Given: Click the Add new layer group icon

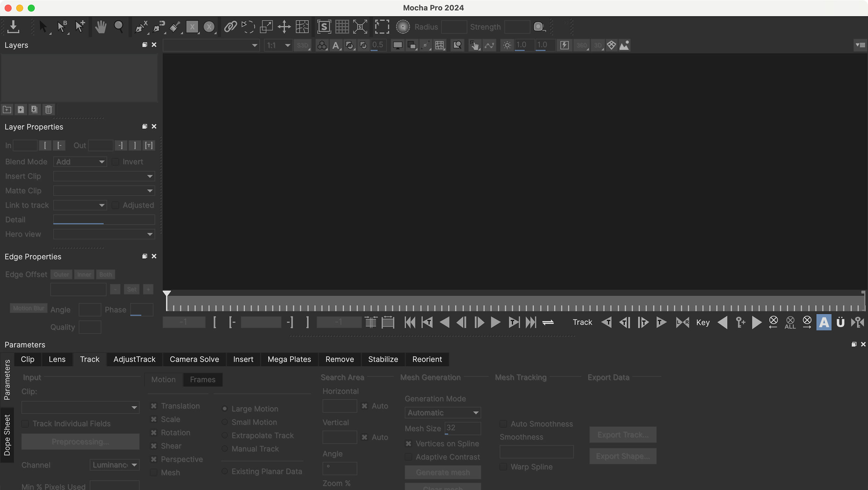Looking at the screenshot, I should pyautogui.click(x=7, y=110).
